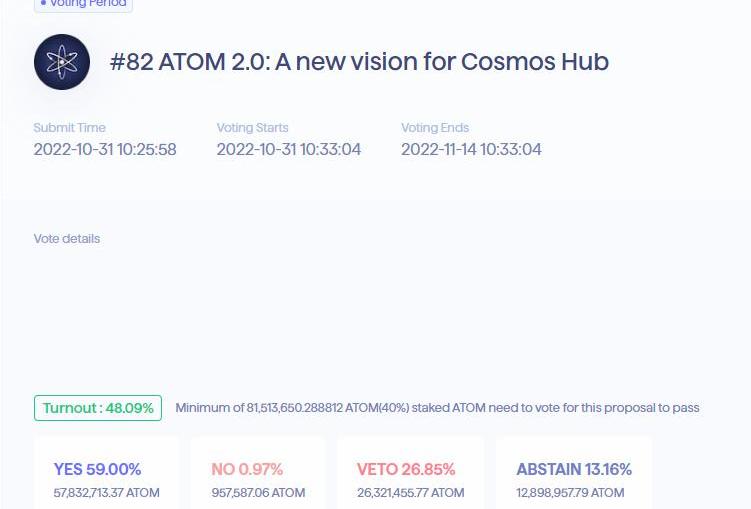
Task: Click the submit timestamp 2022-10-31 10:25:58
Action: tap(105, 150)
